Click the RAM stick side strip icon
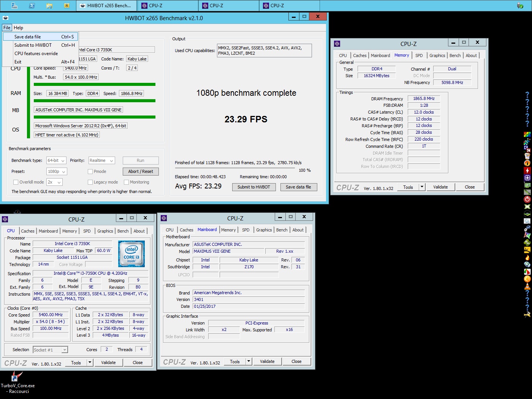 (527, 192)
